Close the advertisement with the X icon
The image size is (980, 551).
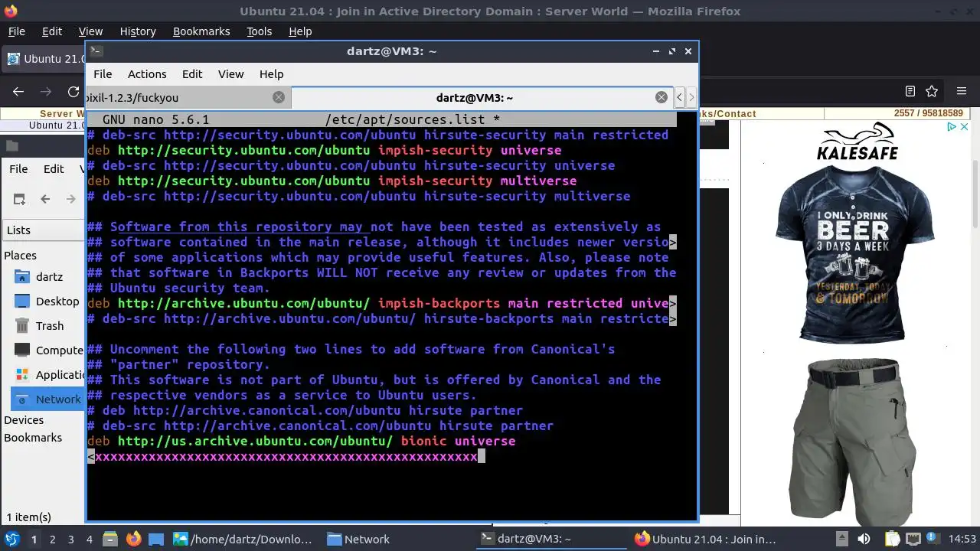[965, 127]
